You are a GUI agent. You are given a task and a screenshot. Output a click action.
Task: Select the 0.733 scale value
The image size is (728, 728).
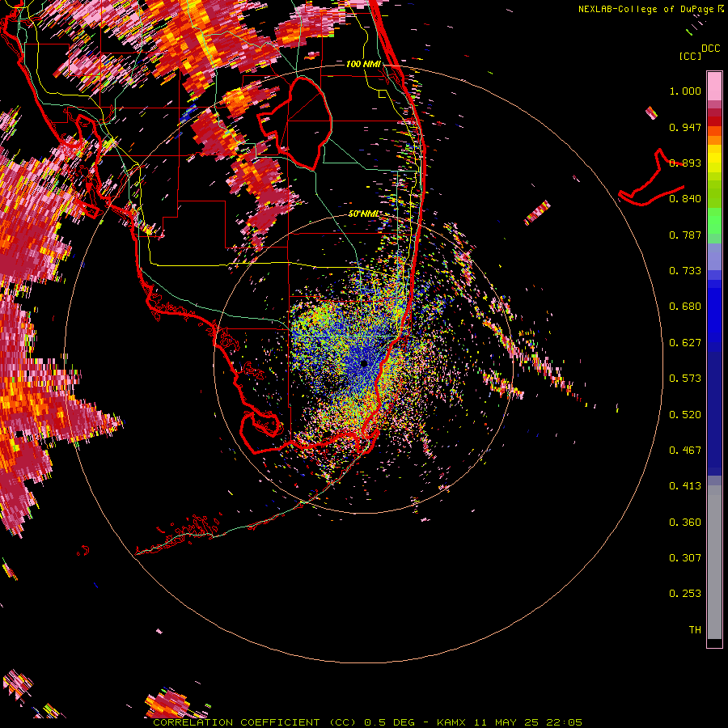pyautogui.click(x=685, y=271)
